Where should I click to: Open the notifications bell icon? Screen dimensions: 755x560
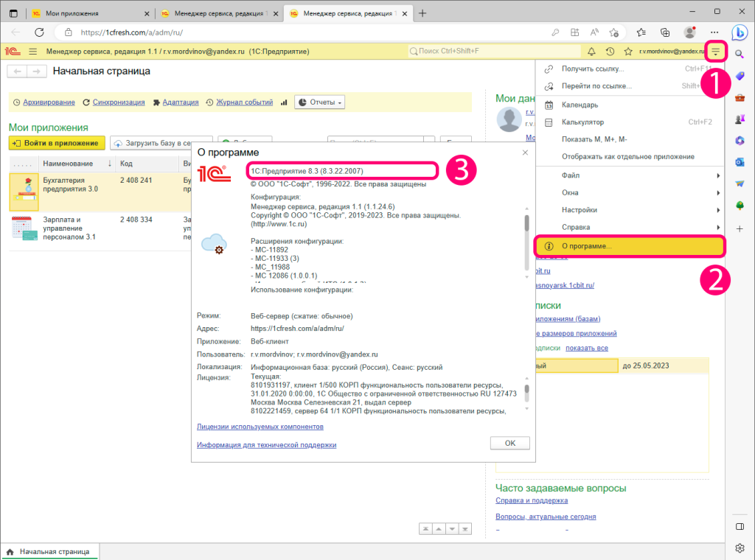coord(591,52)
